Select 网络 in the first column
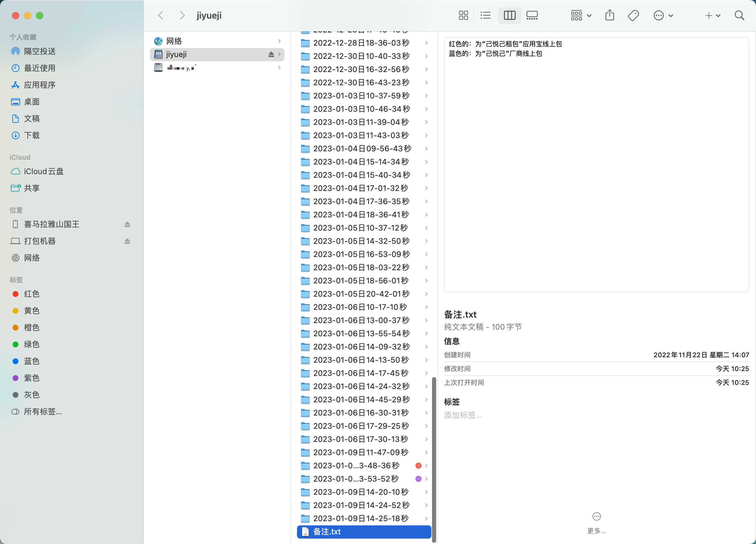Screen dimensions: 756x544 click(x=217, y=41)
